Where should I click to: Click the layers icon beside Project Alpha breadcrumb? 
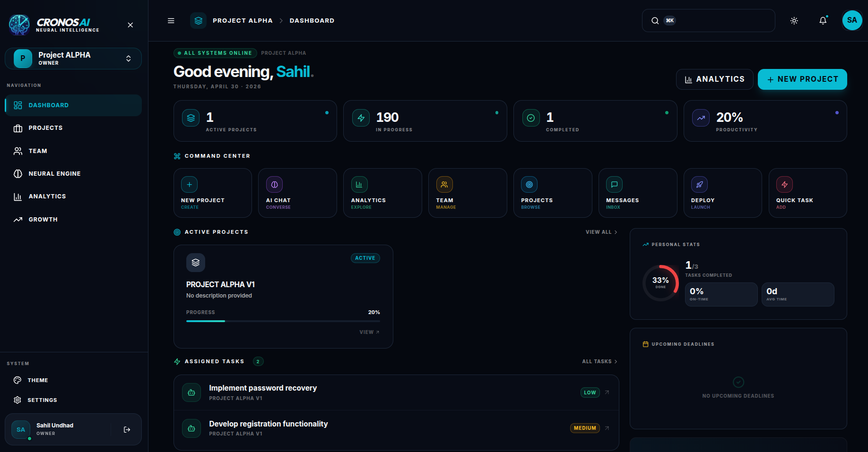click(x=199, y=21)
